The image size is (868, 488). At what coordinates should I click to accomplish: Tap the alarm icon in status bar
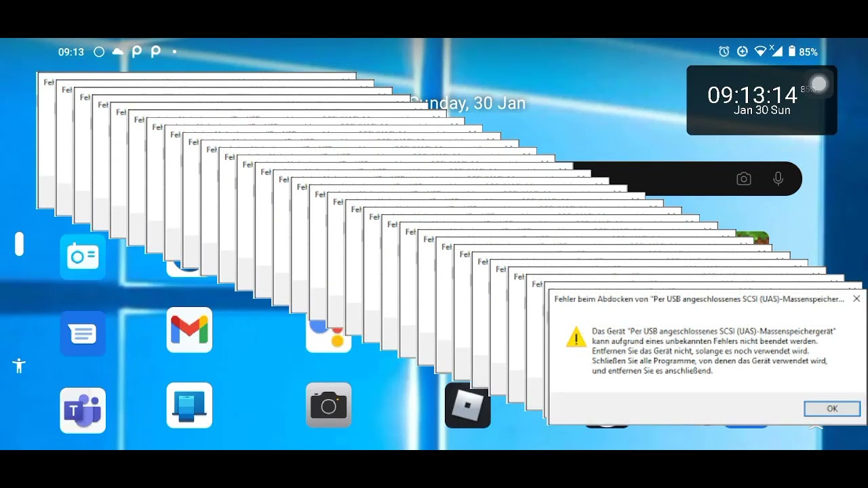(x=724, y=52)
